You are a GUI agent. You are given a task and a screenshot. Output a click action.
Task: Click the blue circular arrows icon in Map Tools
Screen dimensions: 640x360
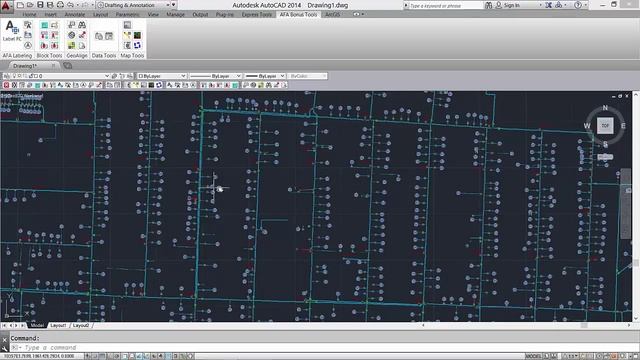click(x=137, y=45)
